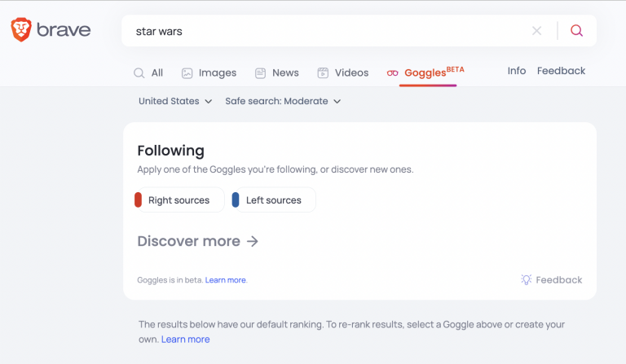Click the Discover more link
The width and height of the screenshot is (626, 364).
[198, 241]
